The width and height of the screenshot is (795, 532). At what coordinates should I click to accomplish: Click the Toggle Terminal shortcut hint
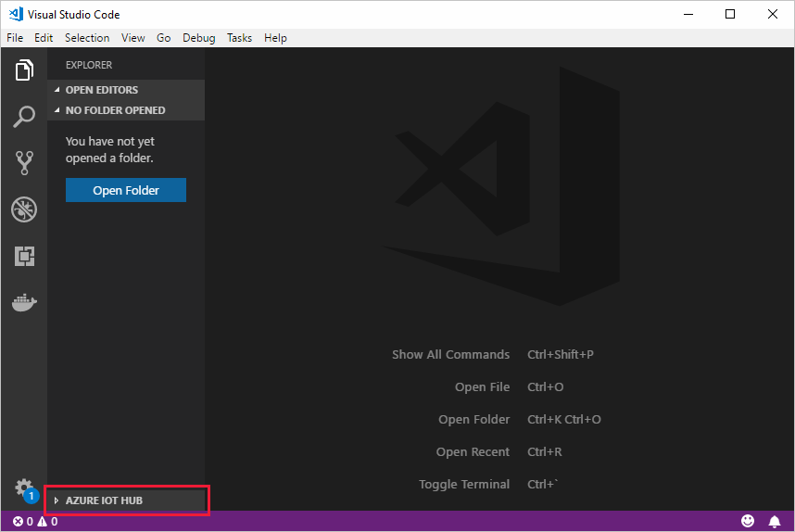[488, 485]
